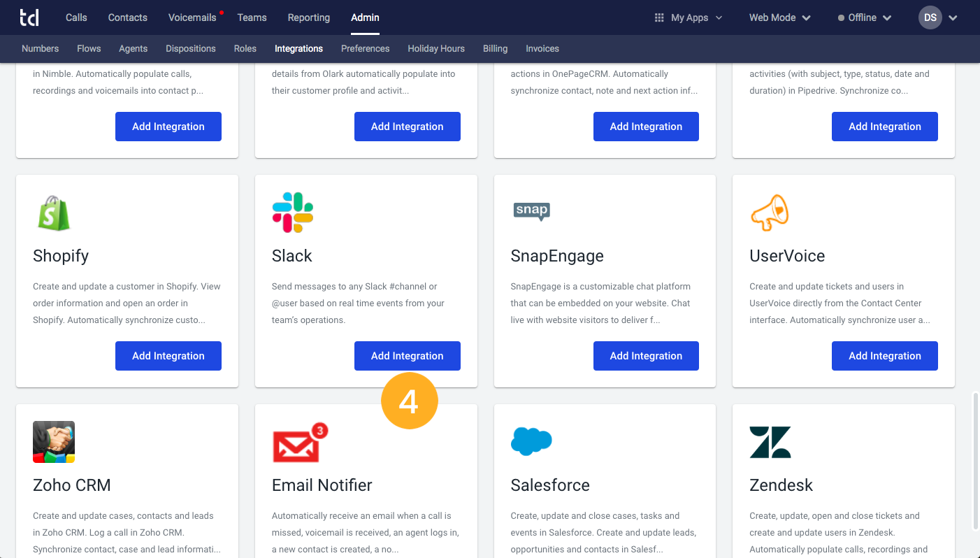Go to the Agents section
Screen dimensions: 980x558
pyautogui.click(x=133, y=49)
